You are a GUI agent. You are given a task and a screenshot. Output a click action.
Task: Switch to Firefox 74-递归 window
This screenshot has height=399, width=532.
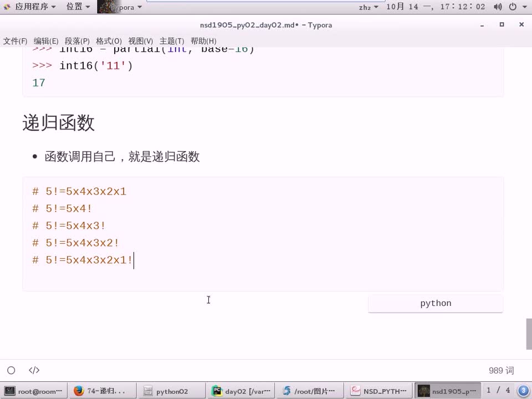[x=103, y=391]
